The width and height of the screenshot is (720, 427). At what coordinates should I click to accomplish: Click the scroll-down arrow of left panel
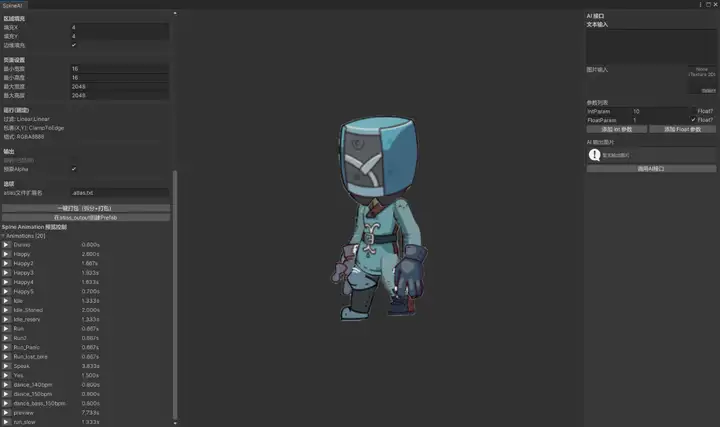[x=175, y=423]
